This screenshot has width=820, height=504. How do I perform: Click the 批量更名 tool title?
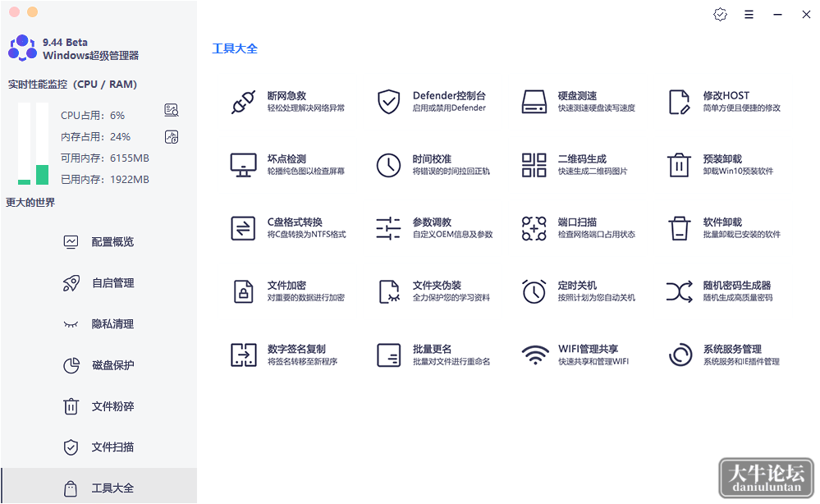432,349
